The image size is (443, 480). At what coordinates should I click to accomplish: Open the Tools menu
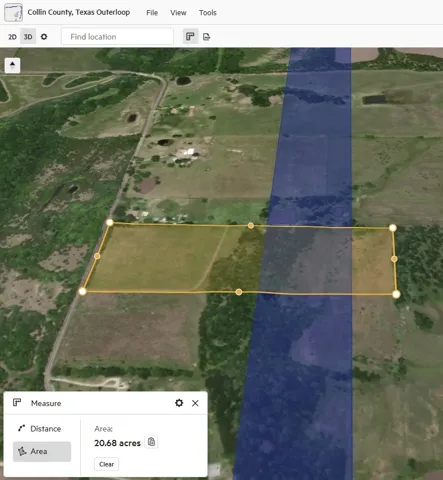pos(208,13)
